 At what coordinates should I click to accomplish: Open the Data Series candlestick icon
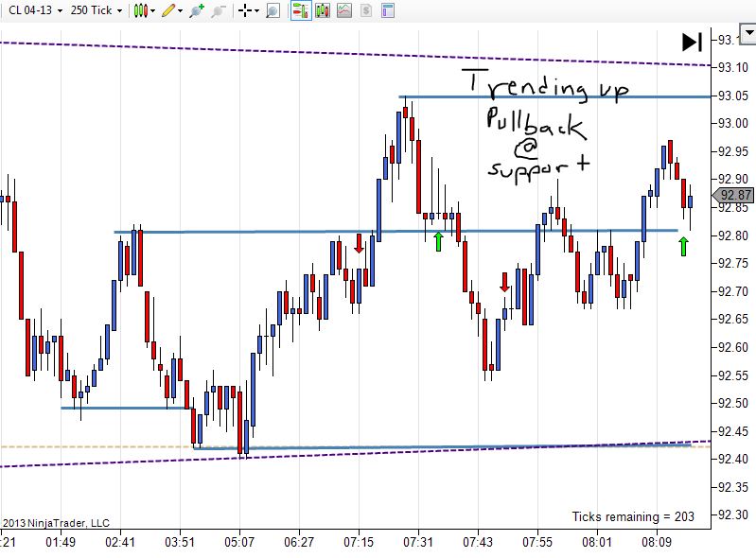323,10
